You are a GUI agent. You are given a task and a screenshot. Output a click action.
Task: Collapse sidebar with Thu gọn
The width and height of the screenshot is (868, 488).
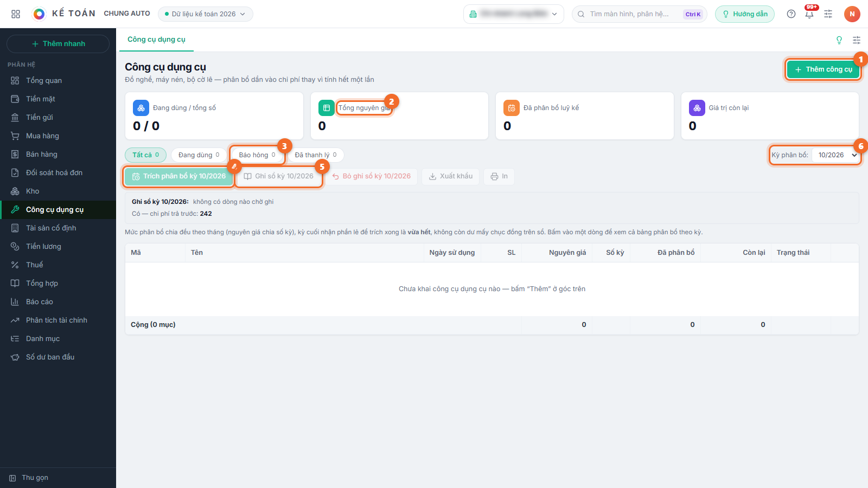point(58,478)
